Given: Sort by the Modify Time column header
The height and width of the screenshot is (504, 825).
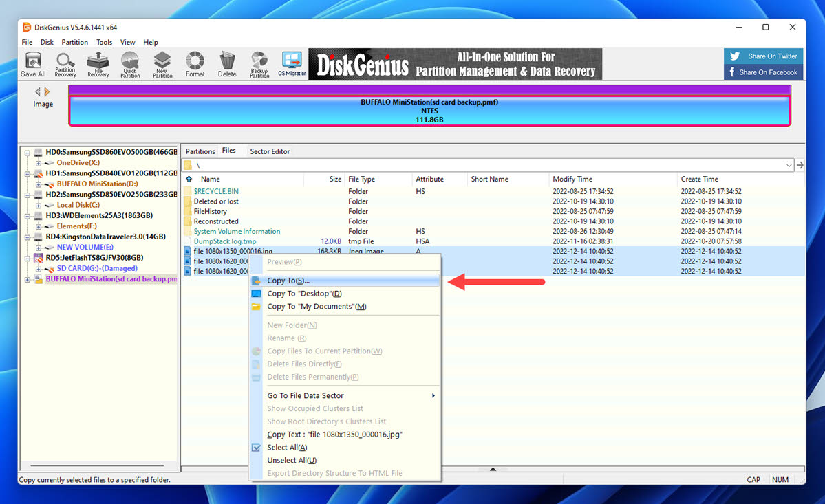Looking at the screenshot, I should [x=612, y=179].
